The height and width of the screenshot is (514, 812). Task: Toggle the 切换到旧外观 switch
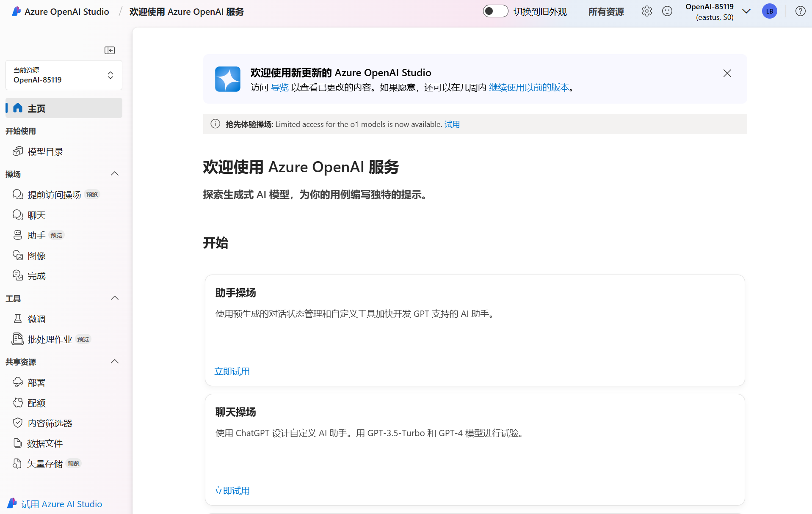(495, 11)
